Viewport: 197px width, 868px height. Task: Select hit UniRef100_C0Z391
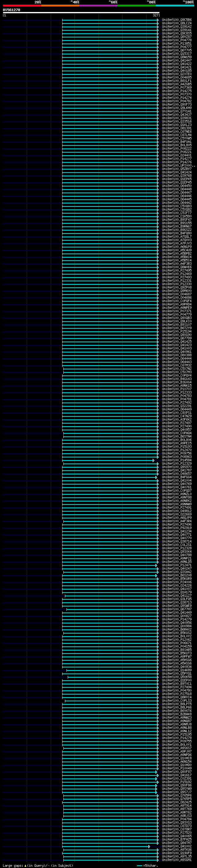(176, 779)
